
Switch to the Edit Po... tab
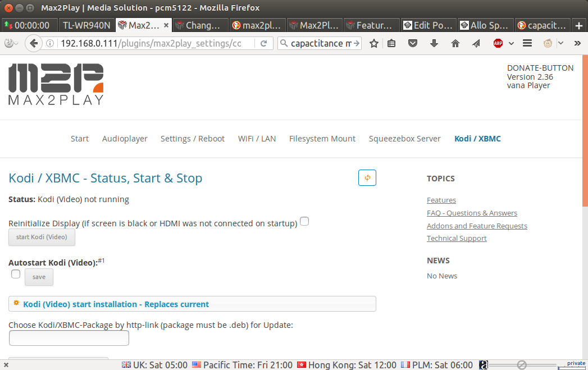click(429, 25)
